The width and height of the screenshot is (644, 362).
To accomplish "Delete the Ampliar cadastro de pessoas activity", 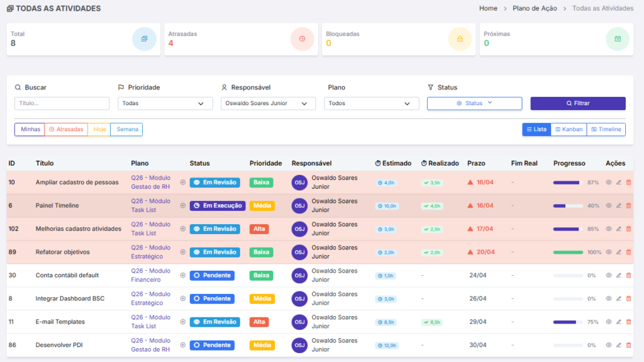I will click(628, 182).
